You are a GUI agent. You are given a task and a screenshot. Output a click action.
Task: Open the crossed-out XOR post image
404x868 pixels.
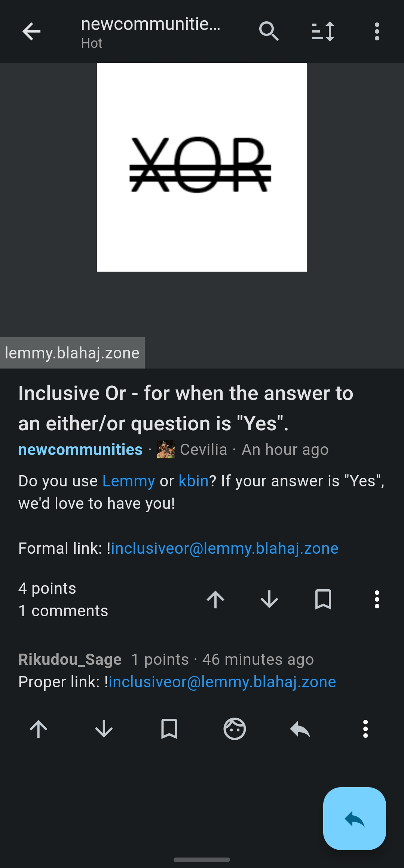click(x=202, y=167)
